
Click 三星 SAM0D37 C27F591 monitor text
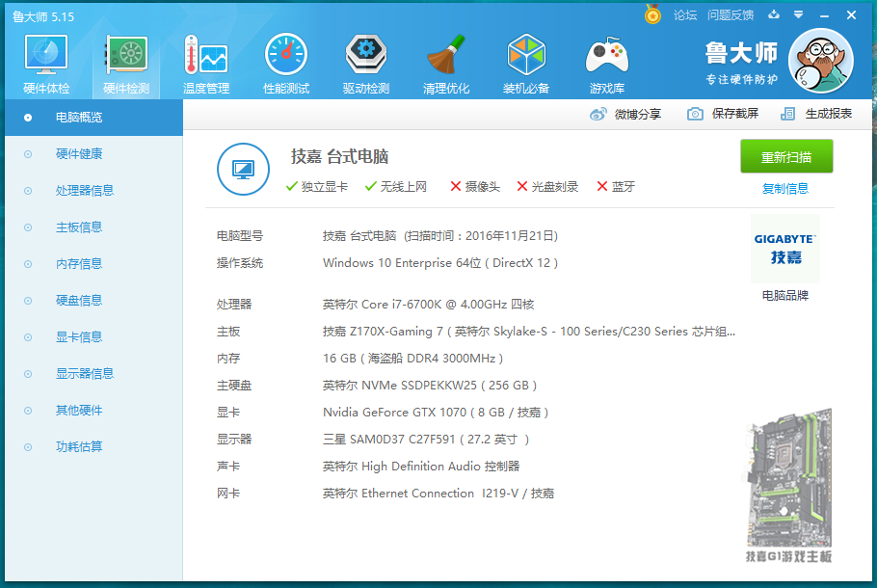tap(426, 440)
